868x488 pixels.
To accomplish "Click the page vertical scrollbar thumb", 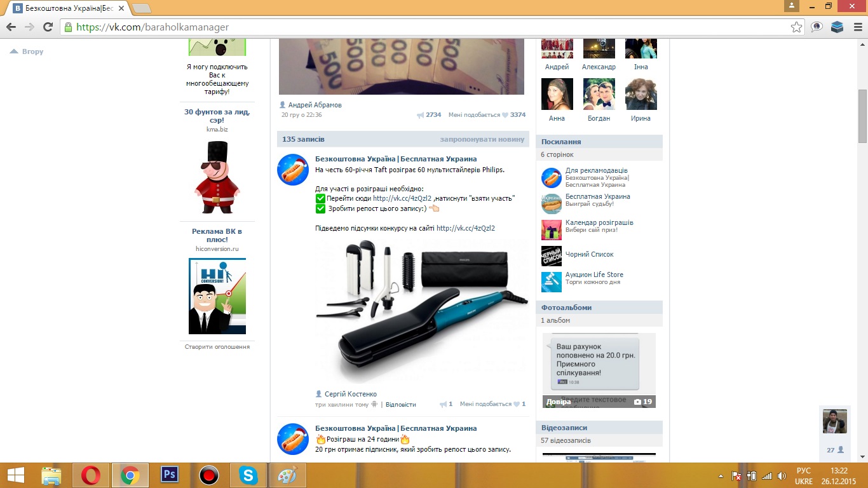I will coord(863,116).
